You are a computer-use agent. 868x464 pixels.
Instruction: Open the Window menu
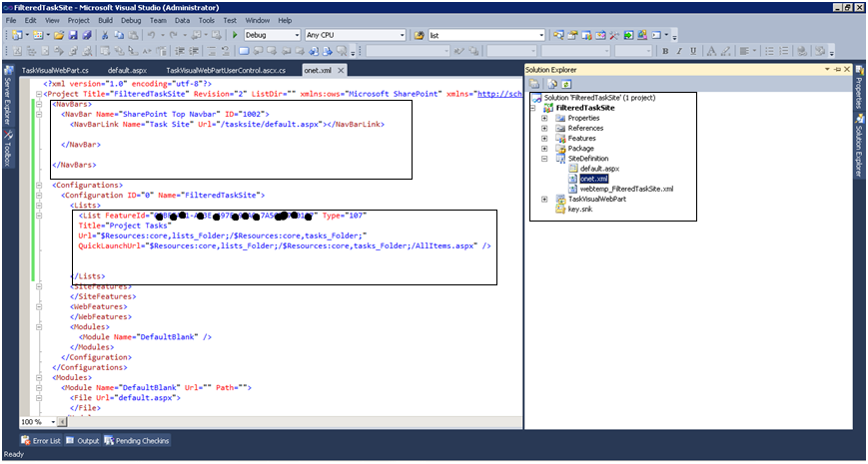tap(258, 21)
